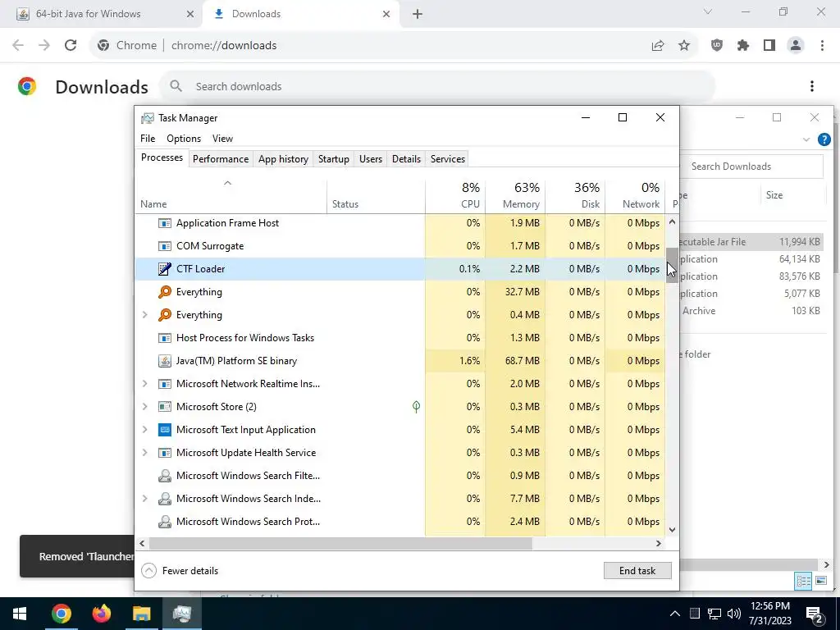840x630 pixels.
Task: Switch to the Startup tab
Action: tap(334, 159)
